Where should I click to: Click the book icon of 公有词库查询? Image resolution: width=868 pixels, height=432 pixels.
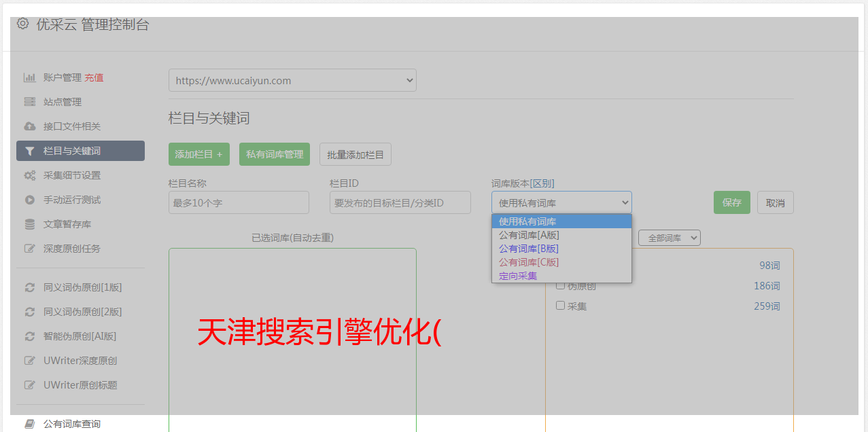[x=29, y=424]
